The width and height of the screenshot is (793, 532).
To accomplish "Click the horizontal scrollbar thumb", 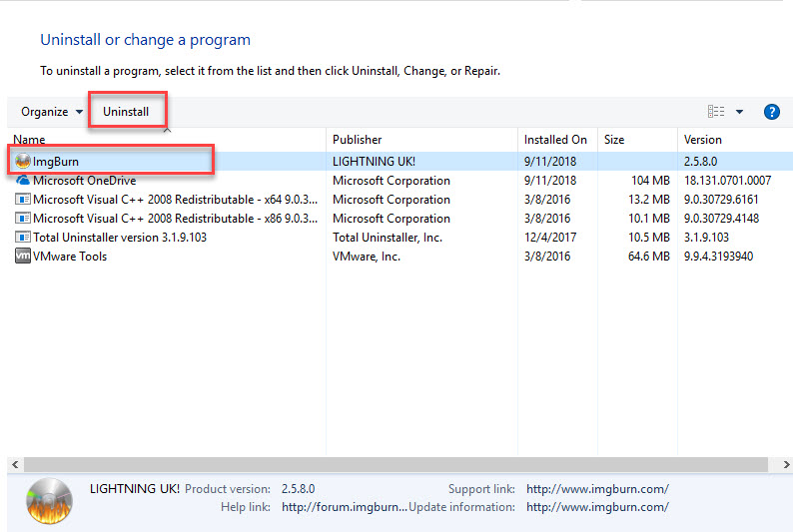I will [396, 464].
